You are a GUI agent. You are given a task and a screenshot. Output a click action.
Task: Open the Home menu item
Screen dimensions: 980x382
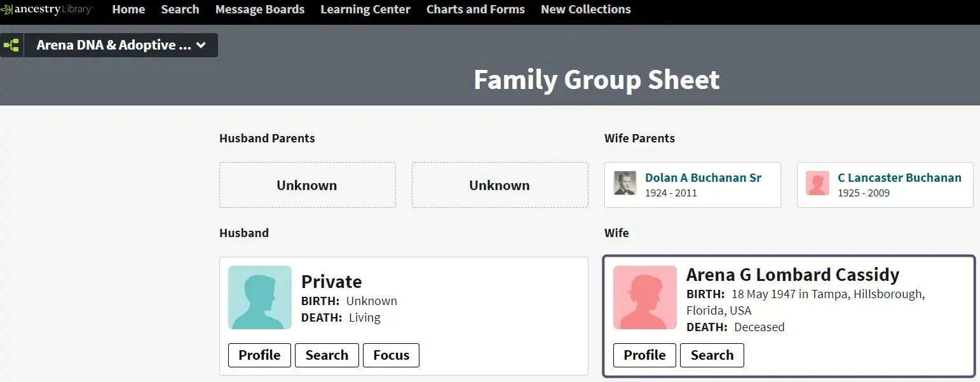point(128,10)
